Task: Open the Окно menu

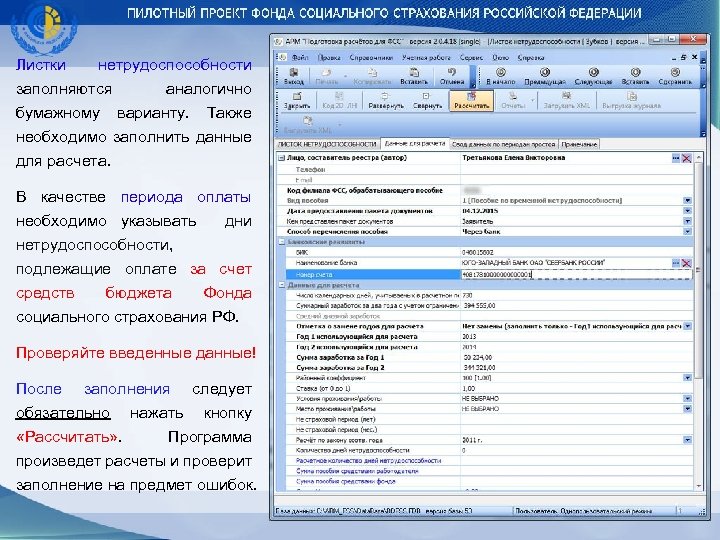Action: click(501, 57)
